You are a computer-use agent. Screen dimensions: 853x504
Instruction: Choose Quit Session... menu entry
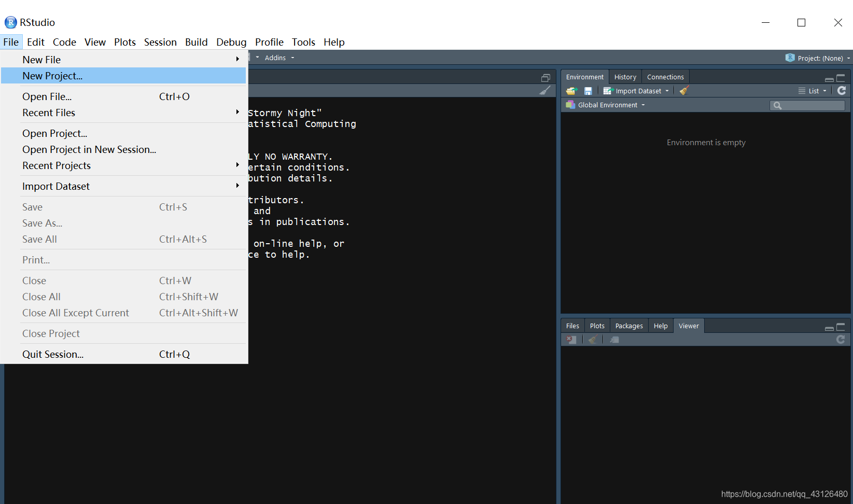tap(123, 354)
